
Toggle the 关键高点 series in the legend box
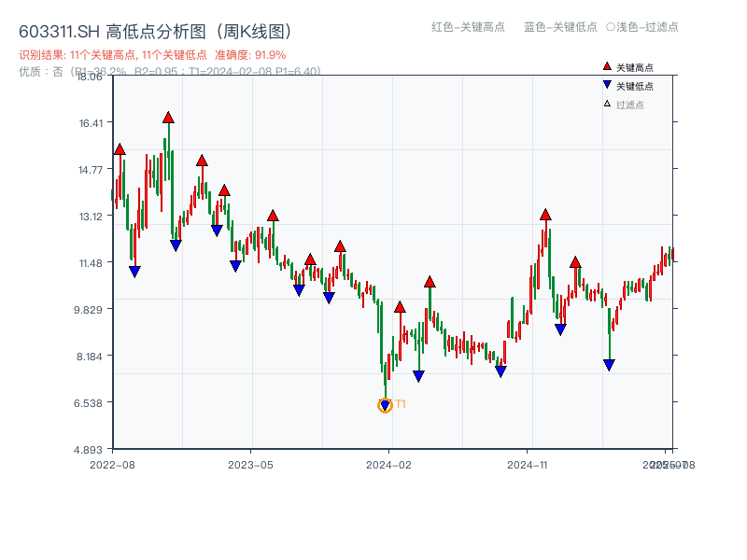(x=632, y=66)
